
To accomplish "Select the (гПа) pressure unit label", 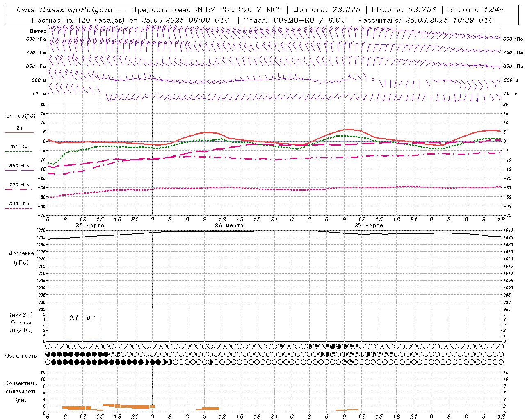I will pyautogui.click(x=21, y=262).
